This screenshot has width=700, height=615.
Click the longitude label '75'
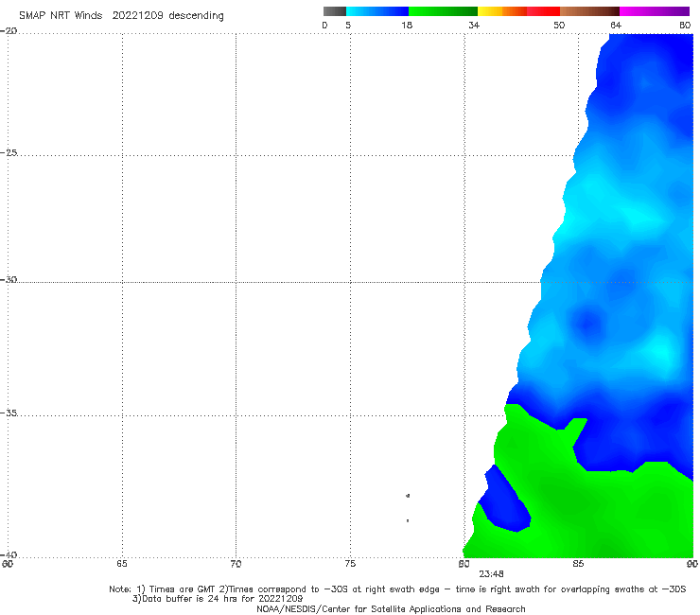point(350,564)
